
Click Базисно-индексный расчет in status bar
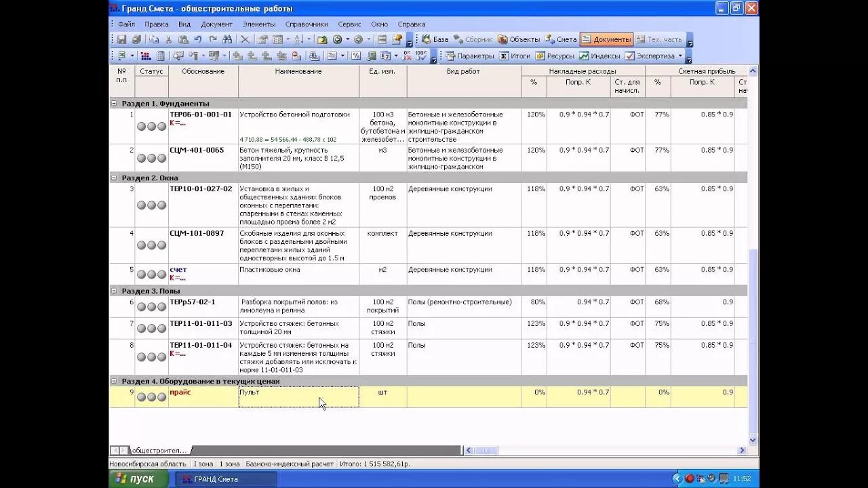point(290,464)
